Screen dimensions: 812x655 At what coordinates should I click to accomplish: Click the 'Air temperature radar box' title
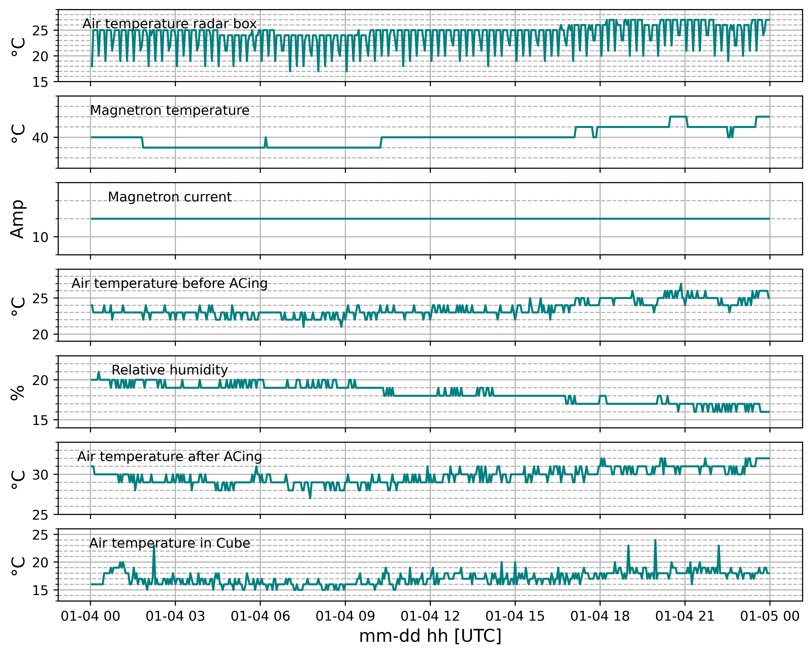[x=169, y=24]
